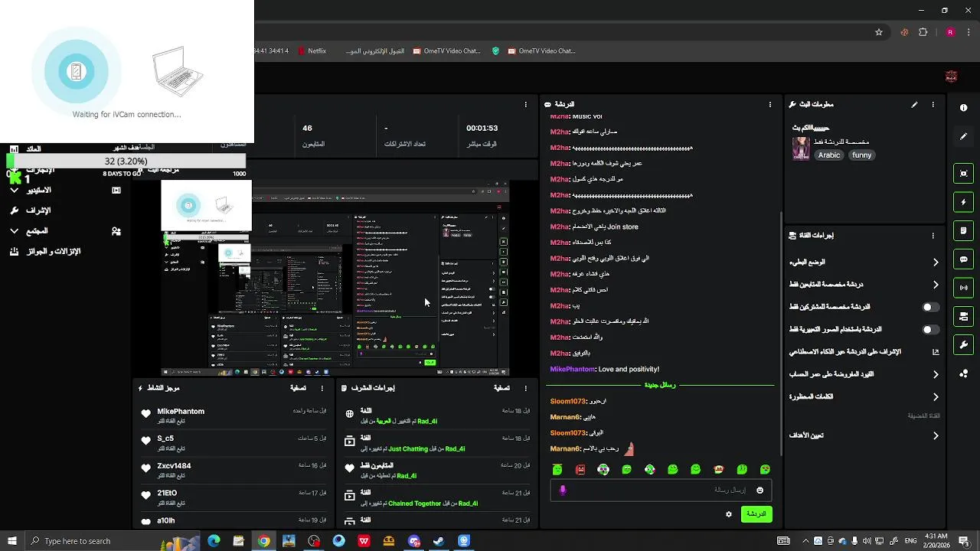Click the broadcast signal icon in right rail

[963, 288]
